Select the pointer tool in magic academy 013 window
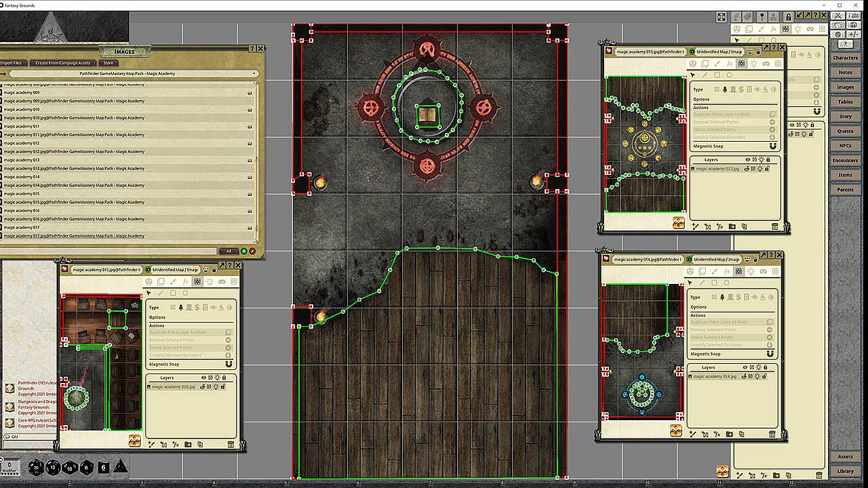868x488 pixels. point(692,75)
